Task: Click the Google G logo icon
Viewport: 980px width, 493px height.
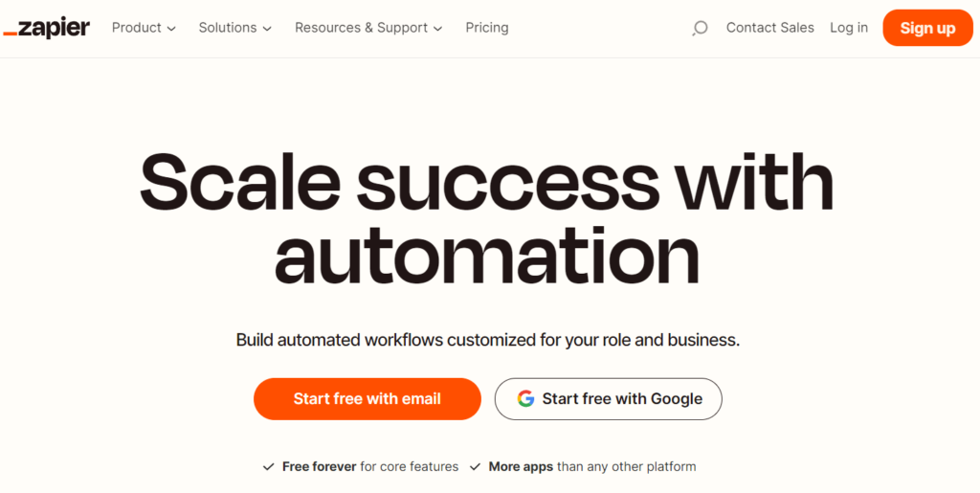Action: click(x=525, y=398)
